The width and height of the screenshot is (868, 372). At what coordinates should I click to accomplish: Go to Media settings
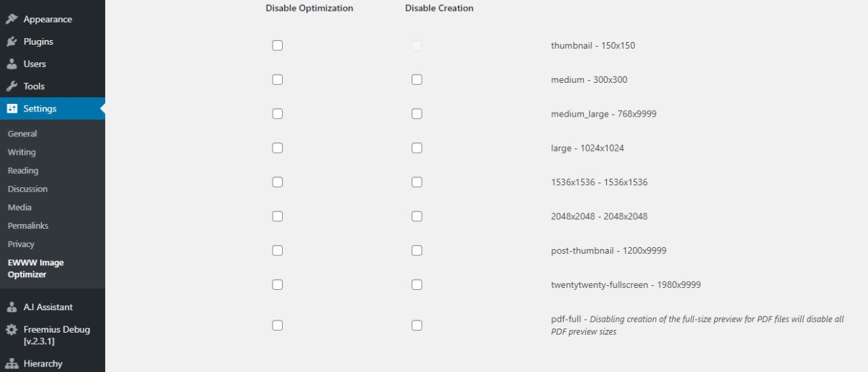pos(20,207)
